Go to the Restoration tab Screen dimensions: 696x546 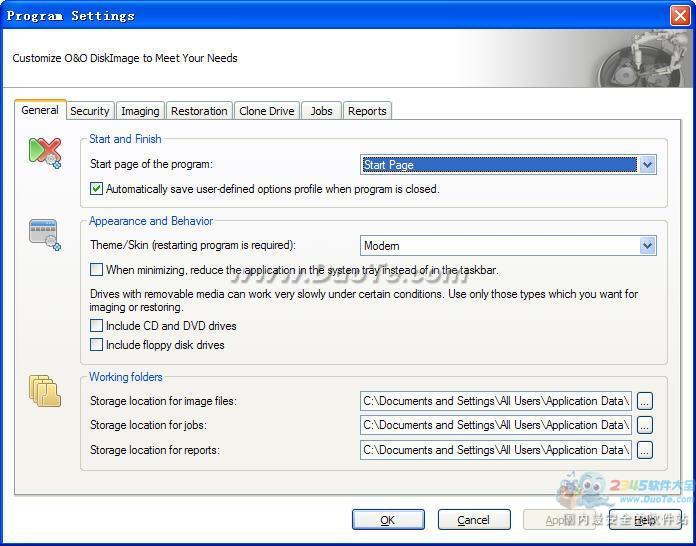click(x=199, y=111)
